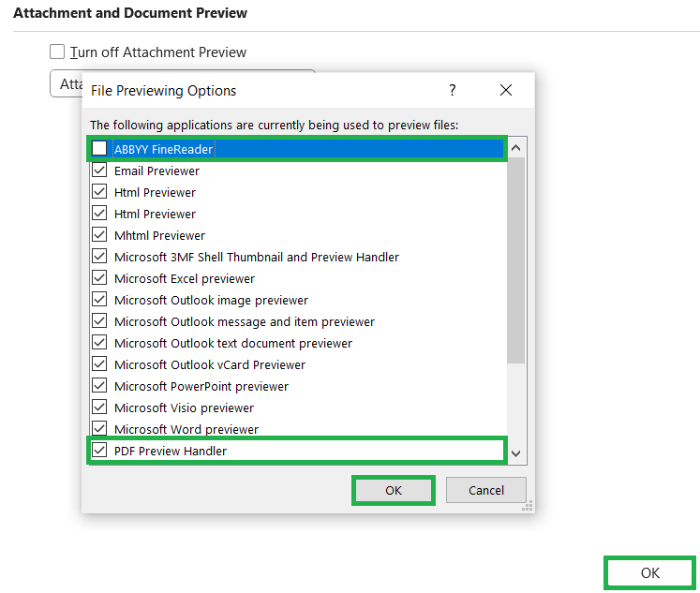
Task: Uncheck Microsoft Outlook message and item previewer
Action: [x=99, y=320]
